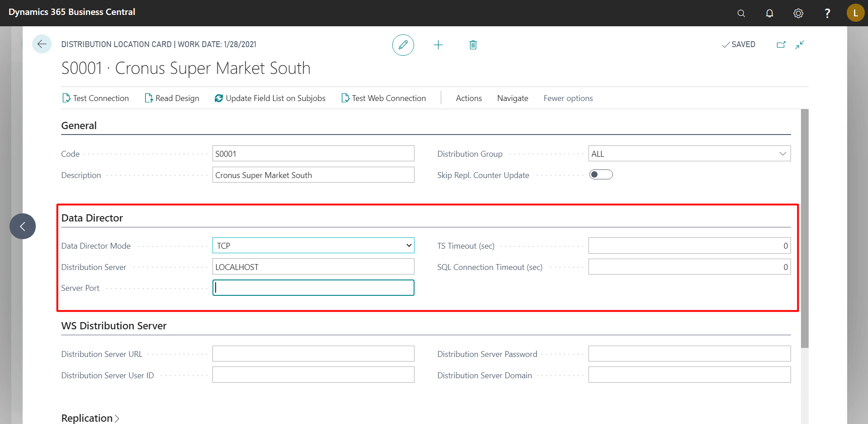Toggle Skip Repl. Counter Update switch
This screenshot has height=424, width=868.
tap(601, 175)
